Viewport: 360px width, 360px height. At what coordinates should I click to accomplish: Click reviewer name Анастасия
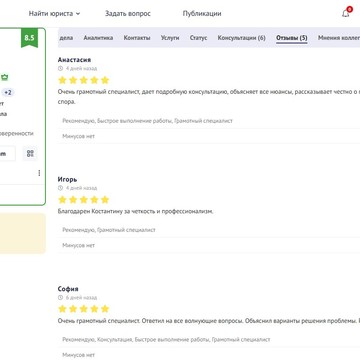[x=74, y=60]
